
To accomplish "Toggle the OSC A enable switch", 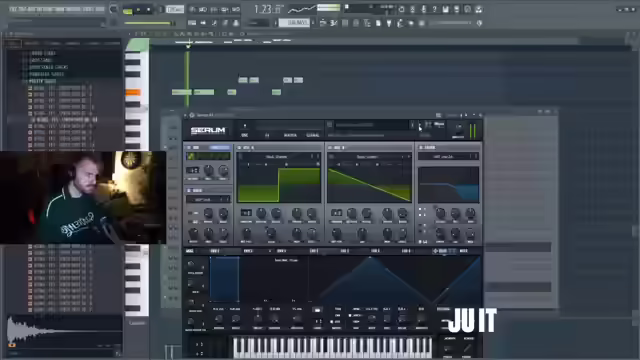I will (x=240, y=147).
